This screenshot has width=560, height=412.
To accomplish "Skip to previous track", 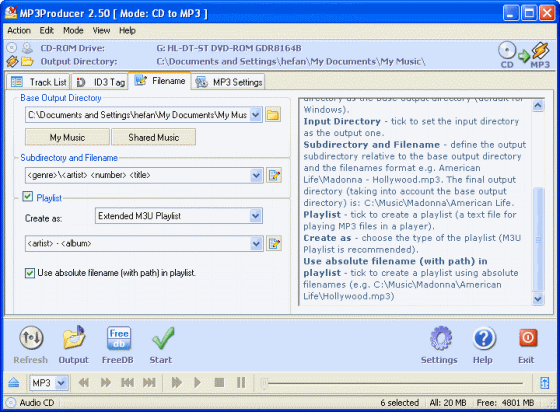I will tap(127, 383).
